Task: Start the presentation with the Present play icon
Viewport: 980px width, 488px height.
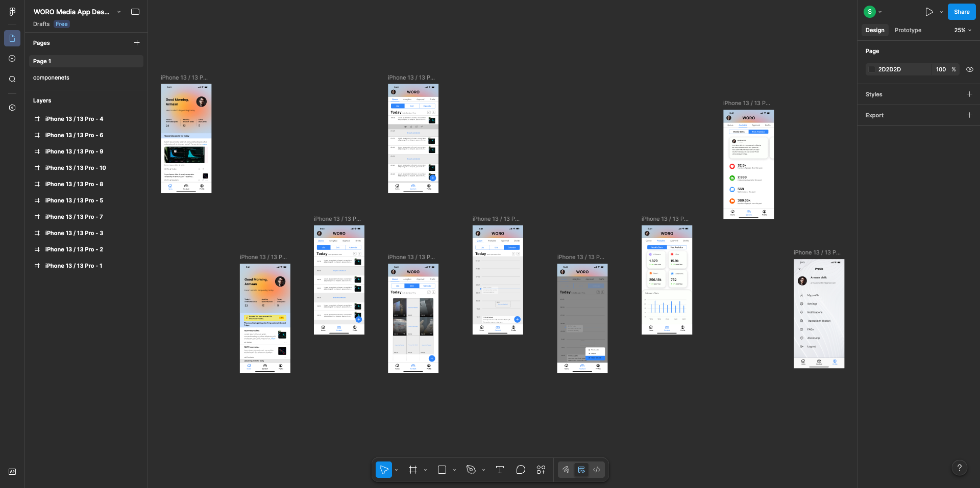Action: 929,11
